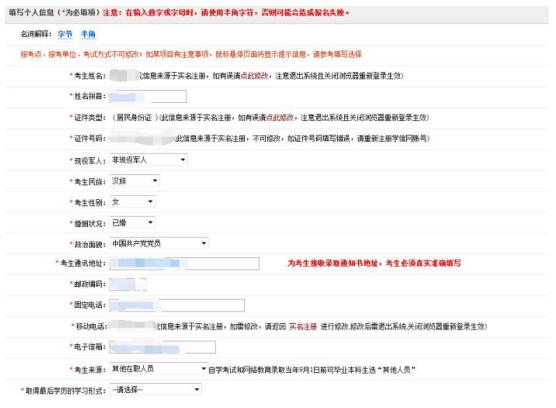This screenshot has width=556, height=408.
Task: Click the dropdown arrow of 现役军人 select
Action: 183,160
